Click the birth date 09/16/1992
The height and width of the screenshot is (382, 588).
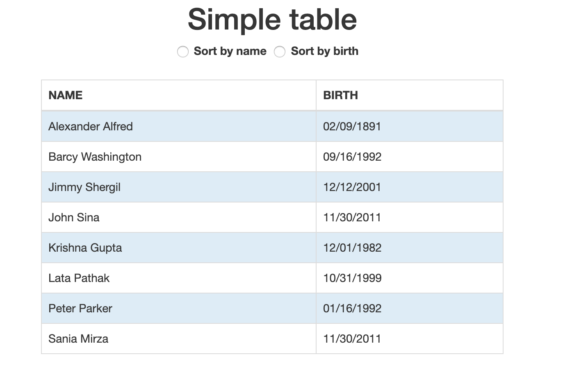point(352,157)
